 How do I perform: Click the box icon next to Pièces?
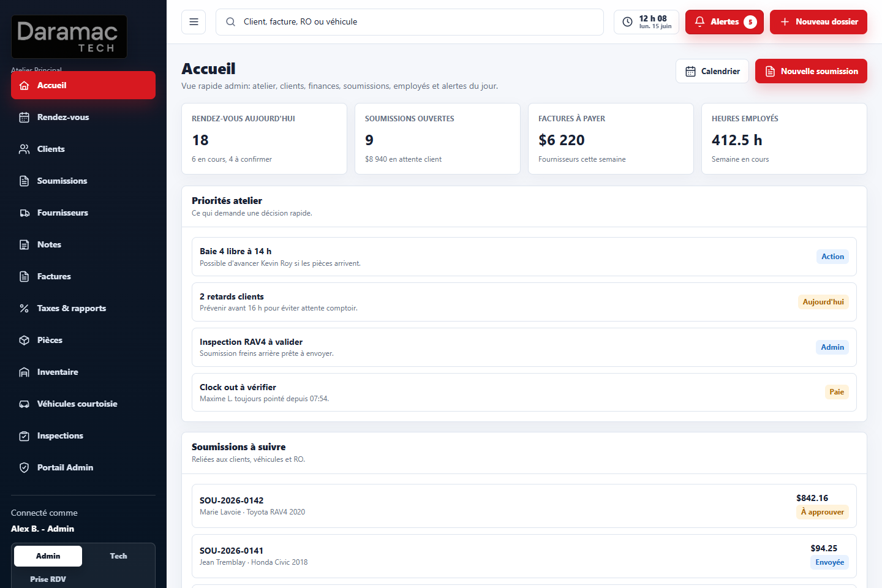click(x=24, y=341)
